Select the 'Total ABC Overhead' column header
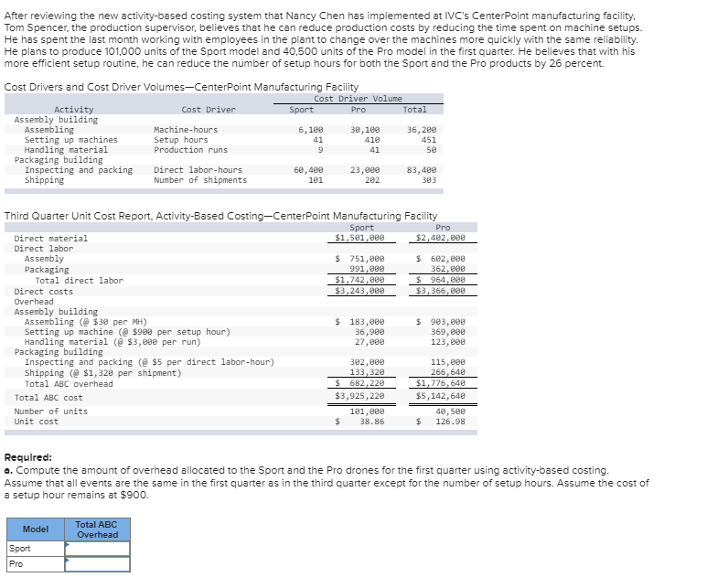This screenshot has height=588, width=707. pyautogui.click(x=97, y=529)
